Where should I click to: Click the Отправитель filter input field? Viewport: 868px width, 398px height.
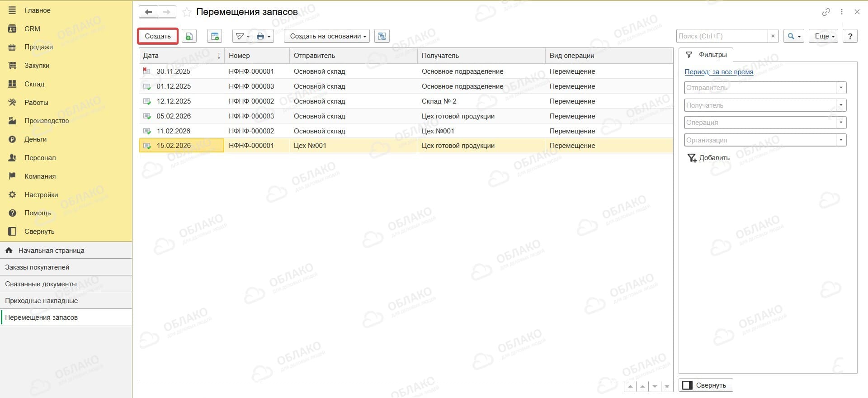coord(760,88)
